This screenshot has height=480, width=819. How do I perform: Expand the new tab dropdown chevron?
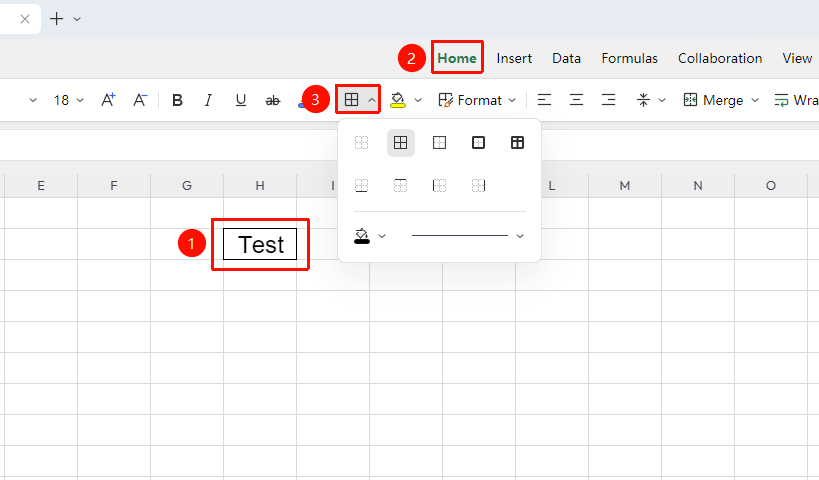click(x=77, y=19)
